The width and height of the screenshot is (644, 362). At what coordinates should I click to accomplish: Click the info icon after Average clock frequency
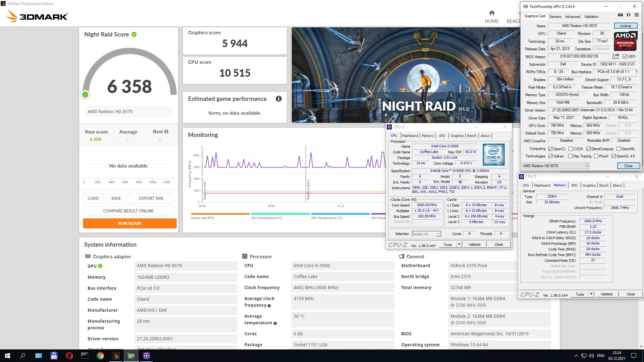click(x=269, y=305)
